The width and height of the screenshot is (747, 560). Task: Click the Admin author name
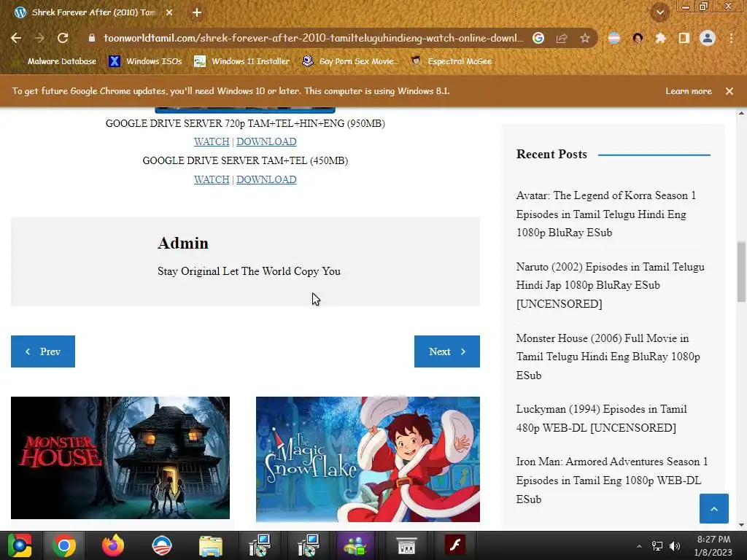click(183, 244)
